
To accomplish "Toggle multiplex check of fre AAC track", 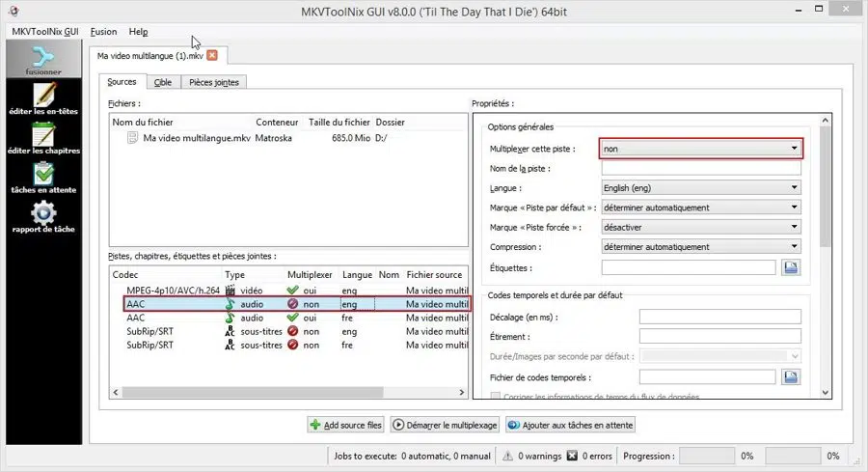I will (293, 318).
